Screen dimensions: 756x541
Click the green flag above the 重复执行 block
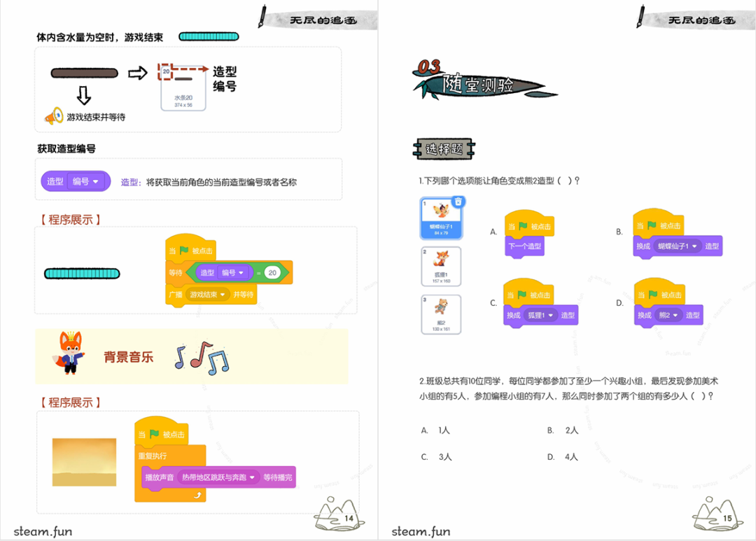click(x=154, y=434)
